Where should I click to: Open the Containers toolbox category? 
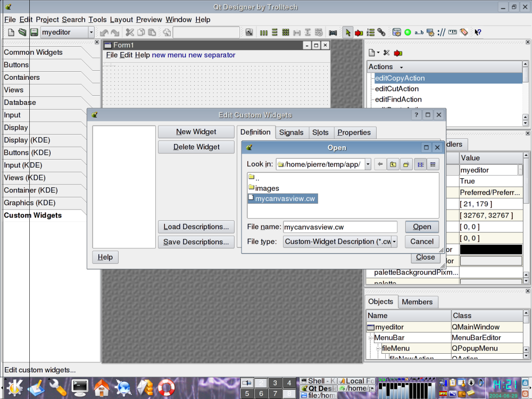pyautogui.click(x=22, y=77)
